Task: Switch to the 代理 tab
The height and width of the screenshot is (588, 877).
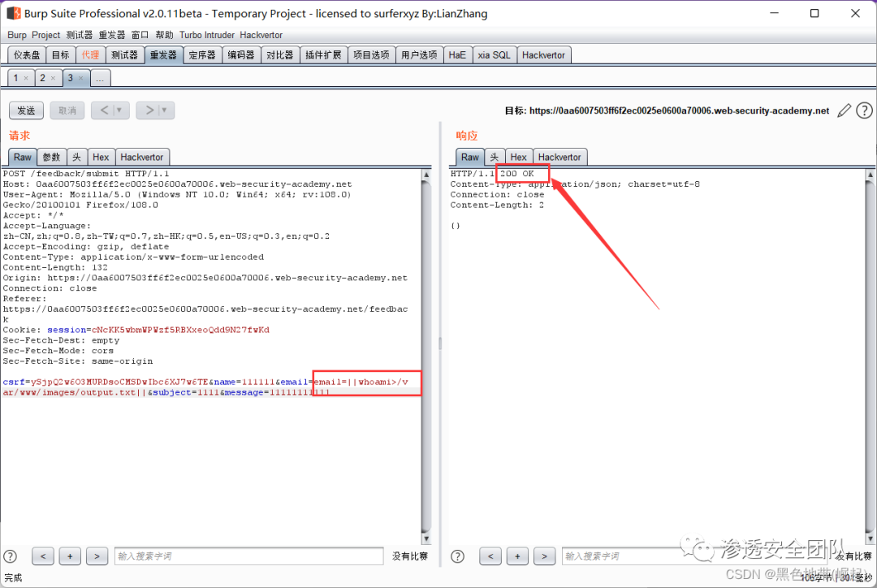Action: coord(90,55)
